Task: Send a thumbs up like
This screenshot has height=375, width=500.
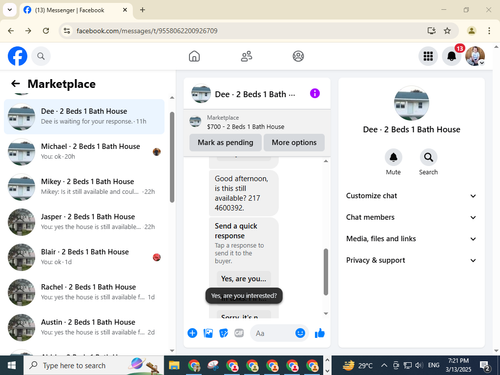Action: (320, 333)
